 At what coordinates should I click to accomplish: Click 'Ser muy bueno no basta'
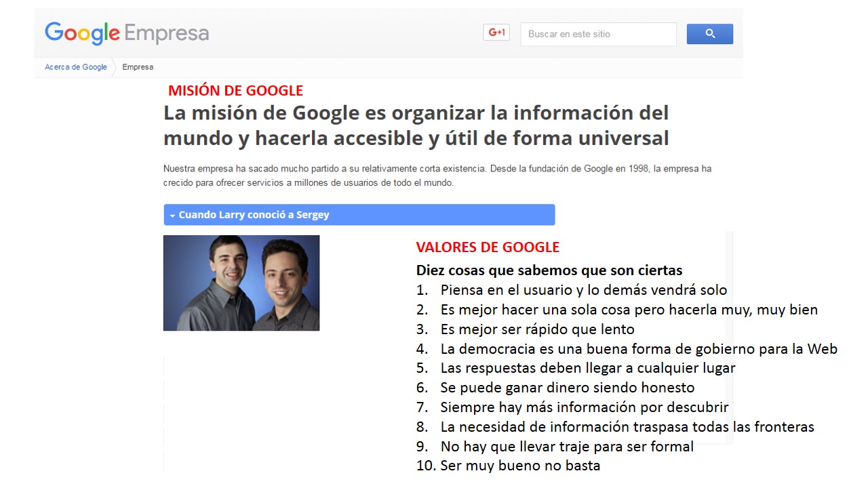coord(520,466)
